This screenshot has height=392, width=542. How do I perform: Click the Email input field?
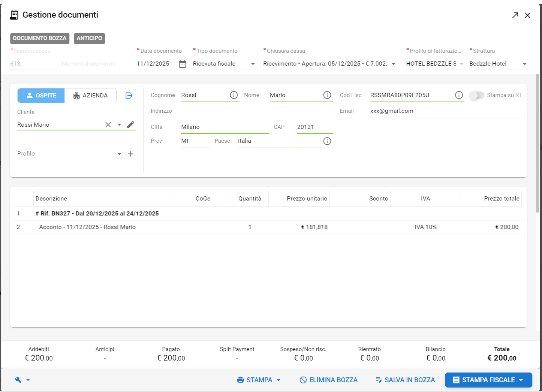click(445, 111)
